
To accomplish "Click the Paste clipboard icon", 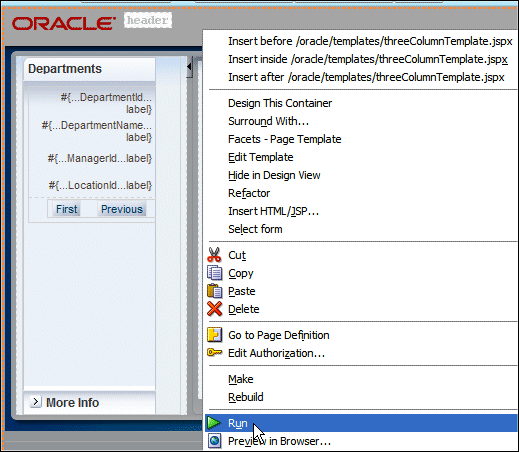I will (x=214, y=291).
